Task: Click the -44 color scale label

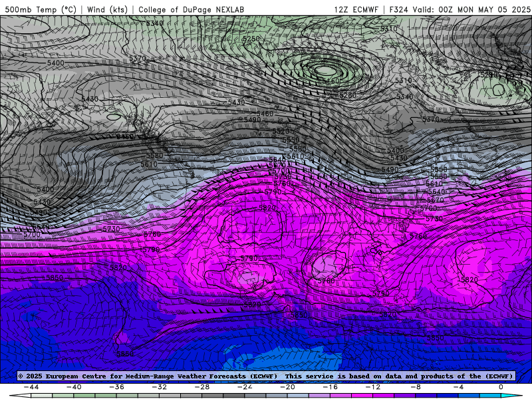Action: tap(31, 387)
